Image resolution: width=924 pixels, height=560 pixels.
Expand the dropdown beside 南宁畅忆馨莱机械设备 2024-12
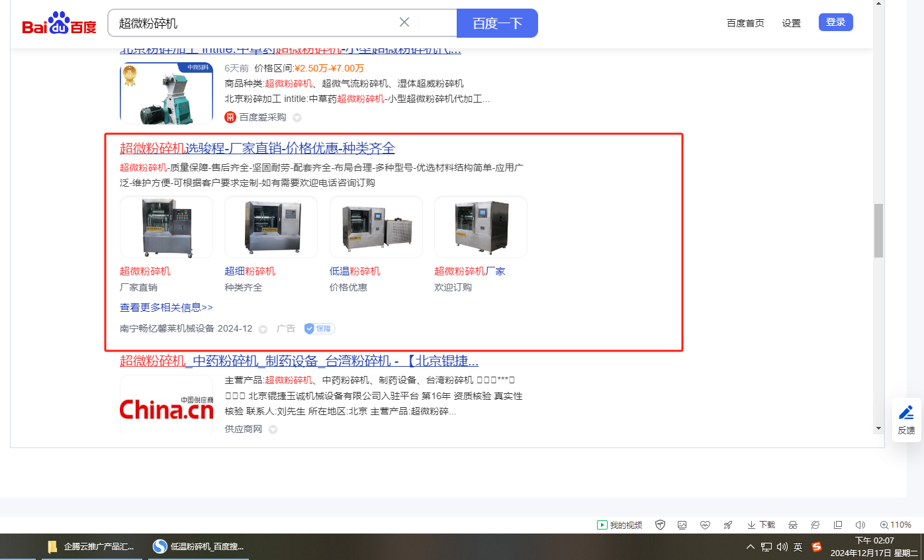coord(263,329)
